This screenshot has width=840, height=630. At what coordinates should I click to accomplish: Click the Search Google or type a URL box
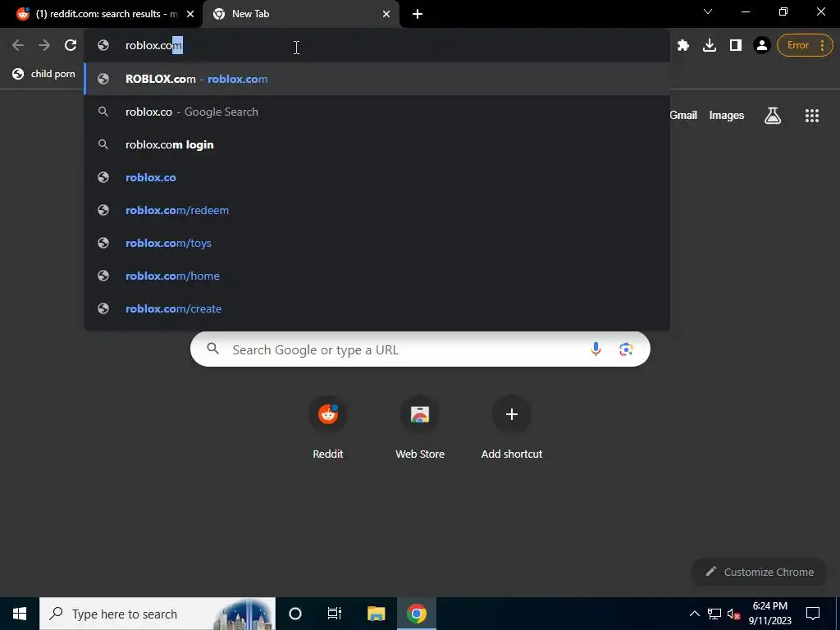click(420, 349)
